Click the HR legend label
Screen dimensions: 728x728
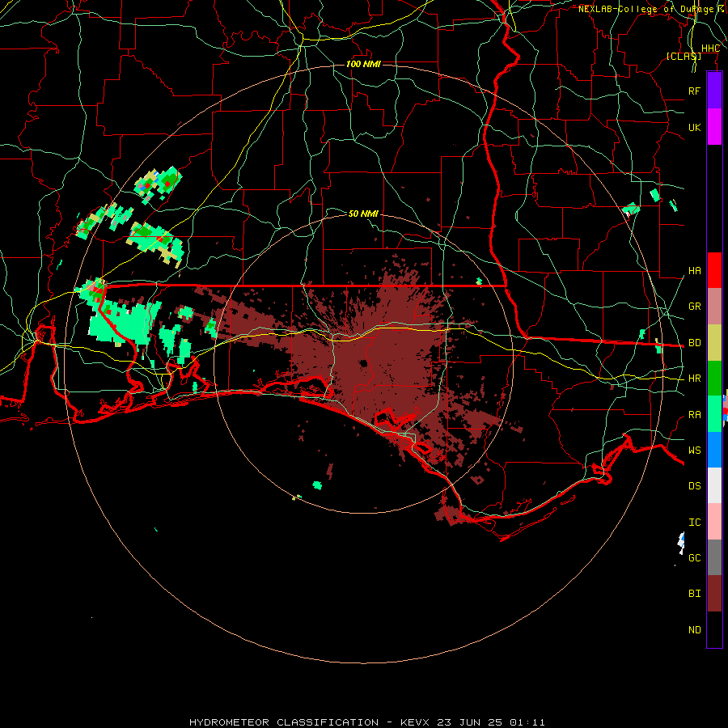tap(695, 379)
